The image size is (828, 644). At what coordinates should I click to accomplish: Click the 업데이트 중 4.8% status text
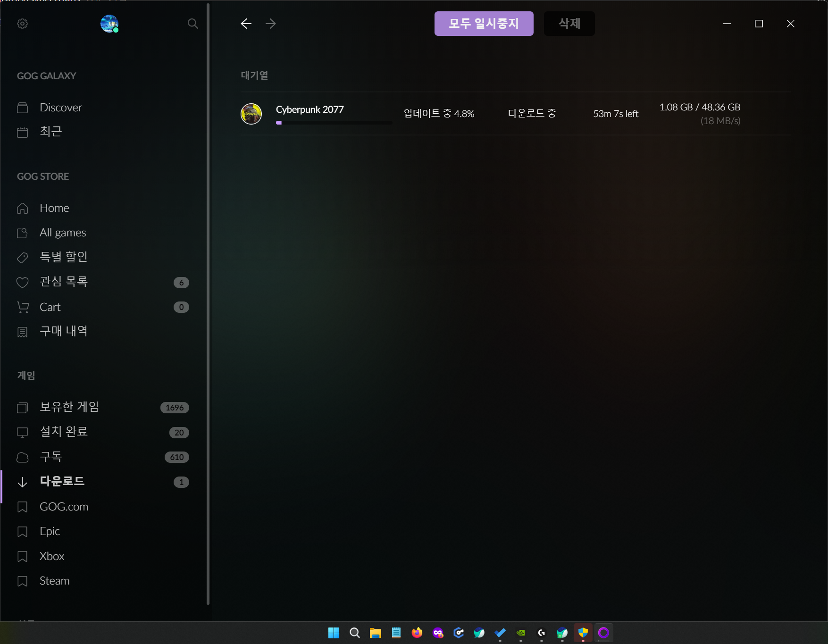[439, 114]
